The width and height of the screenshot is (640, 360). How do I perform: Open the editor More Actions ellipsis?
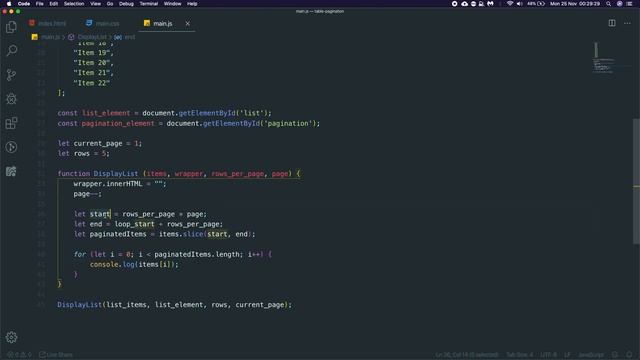coord(627,23)
